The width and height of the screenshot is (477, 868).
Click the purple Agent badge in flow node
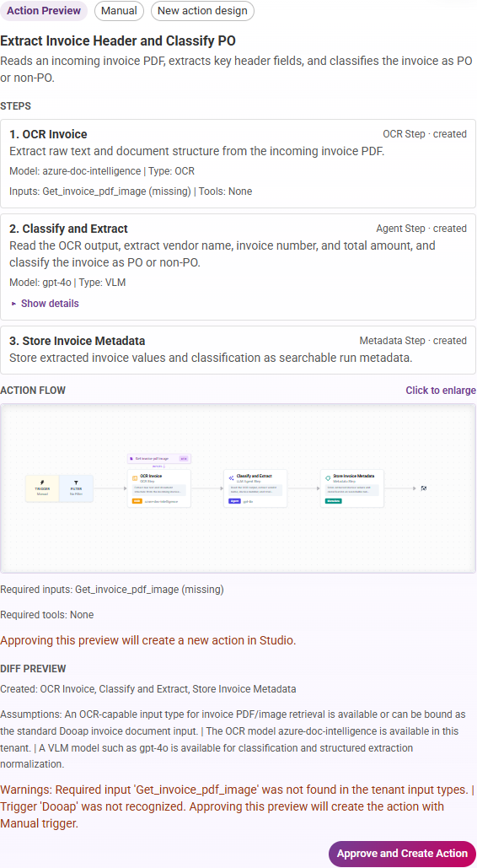coord(234,501)
